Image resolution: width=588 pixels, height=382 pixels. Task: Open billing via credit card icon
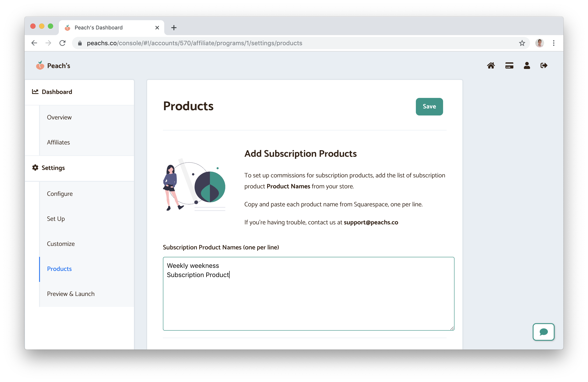tap(509, 65)
